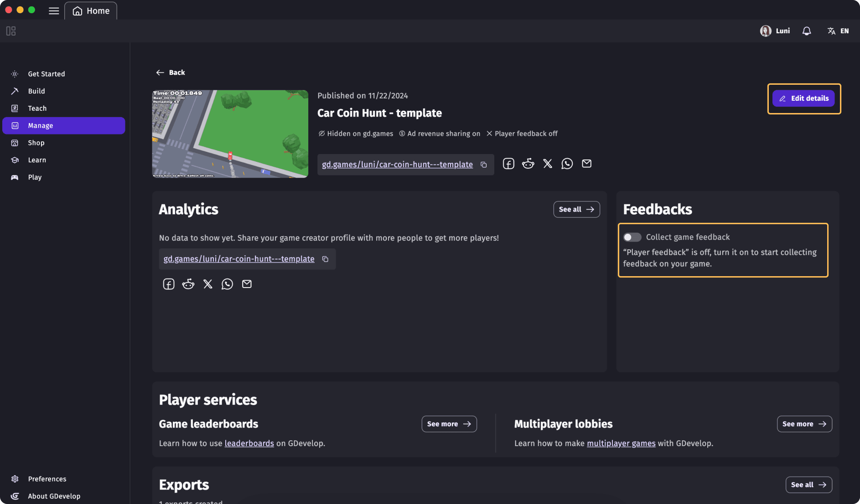Open the hamburger menu
Viewport: 860px width, 504px height.
pos(53,10)
